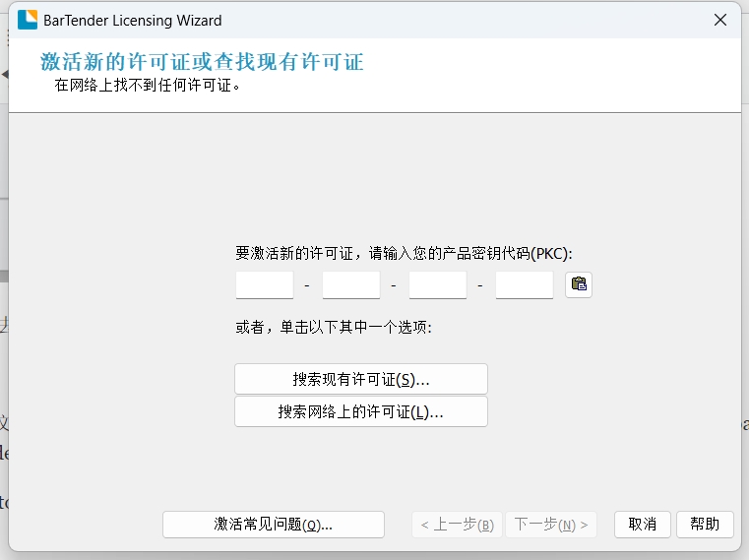Click the disabled 下一步(N) button
The image size is (749, 560).
click(x=551, y=525)
